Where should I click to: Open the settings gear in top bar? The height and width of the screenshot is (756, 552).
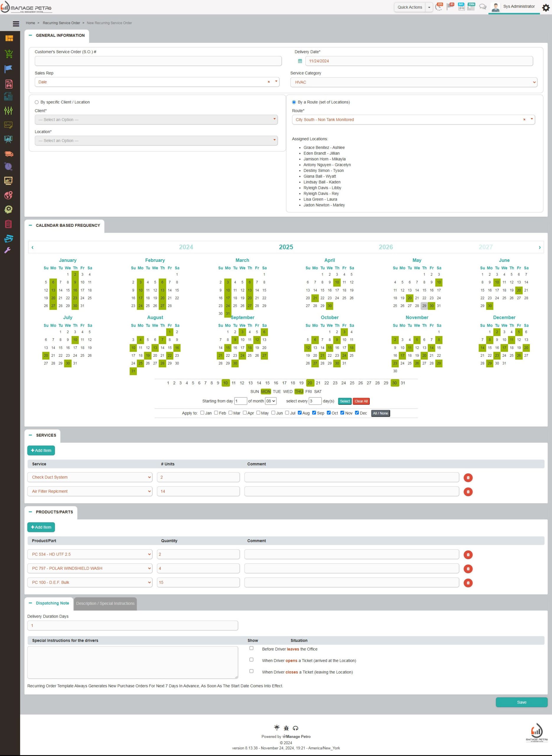(545, 8)
